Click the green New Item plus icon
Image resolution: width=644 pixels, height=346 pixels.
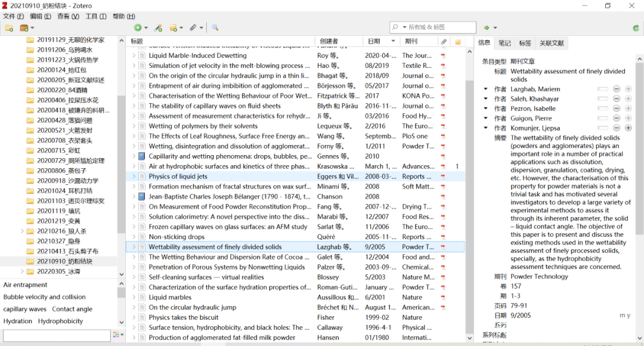coord(138,28)
